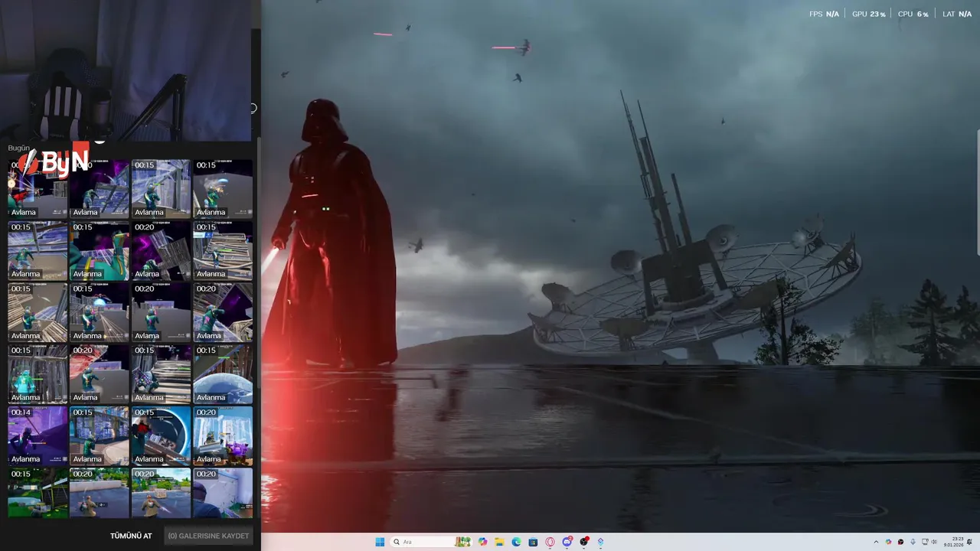Open Microsoft Store from the taskbar
The width and height of the screenshot is (980, 551).
point(533,542)
